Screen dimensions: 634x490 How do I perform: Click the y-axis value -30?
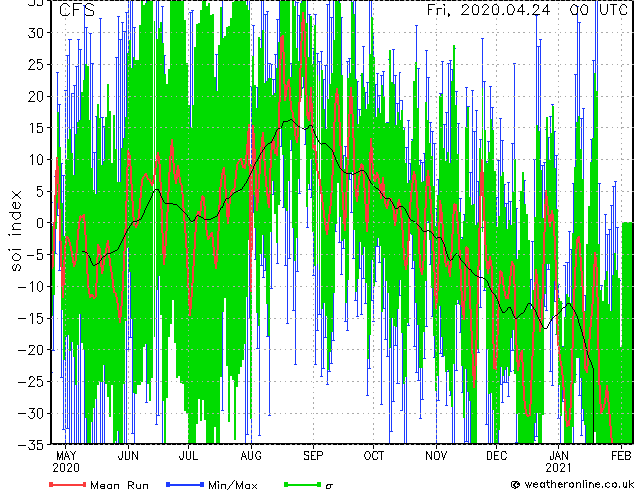(x=32, y=414)
